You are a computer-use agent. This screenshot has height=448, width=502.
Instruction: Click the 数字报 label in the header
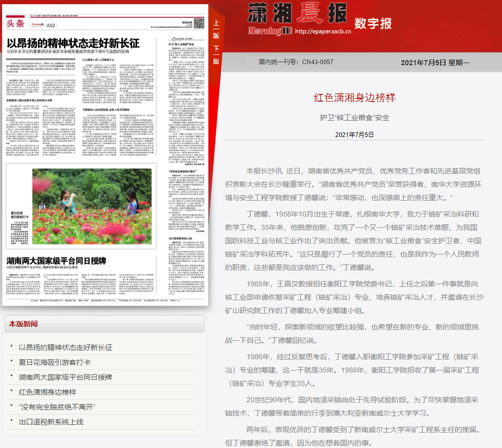(x=373, y=24)
